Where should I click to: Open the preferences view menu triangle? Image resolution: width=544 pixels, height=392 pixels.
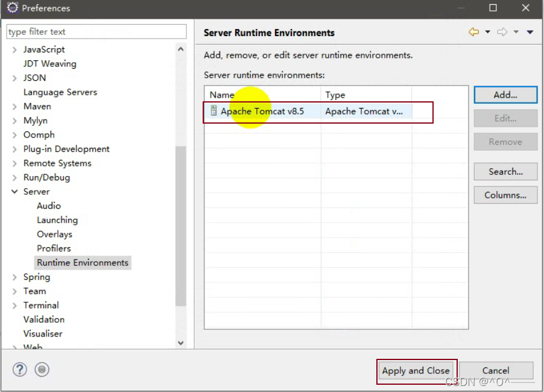coord(530,32)
